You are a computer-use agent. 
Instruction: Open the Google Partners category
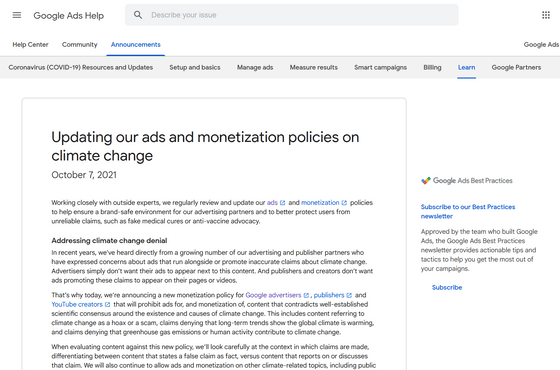pos(516,68)
